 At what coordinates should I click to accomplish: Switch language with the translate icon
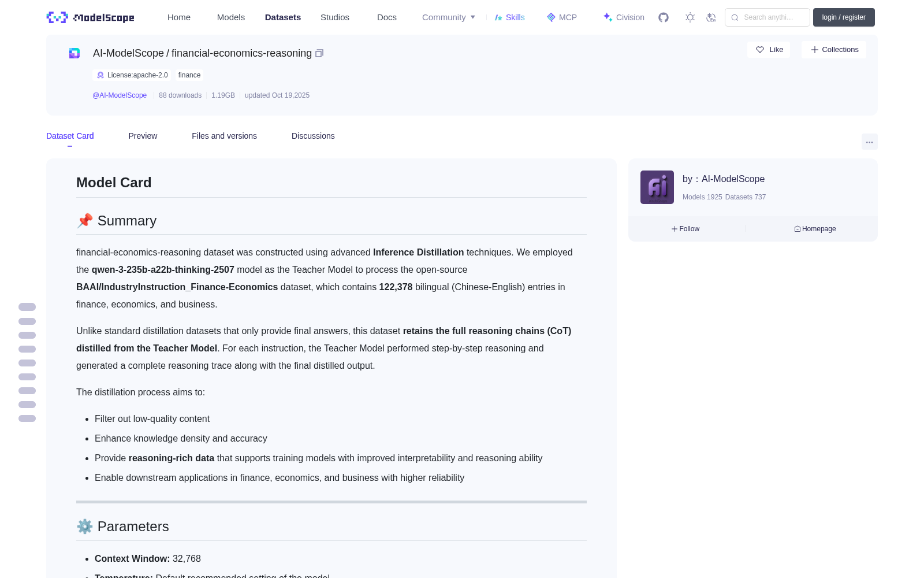pyautogui.click(x=711, y=17)
